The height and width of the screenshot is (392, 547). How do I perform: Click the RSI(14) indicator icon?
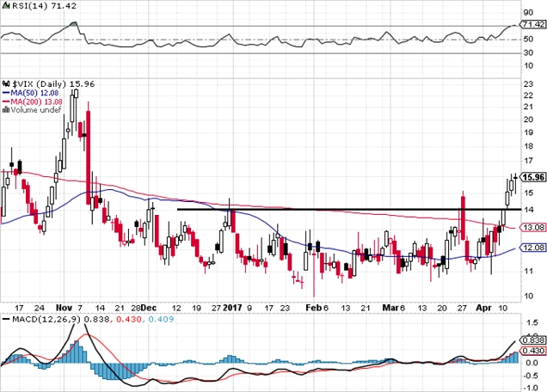(x=6, y=6)
